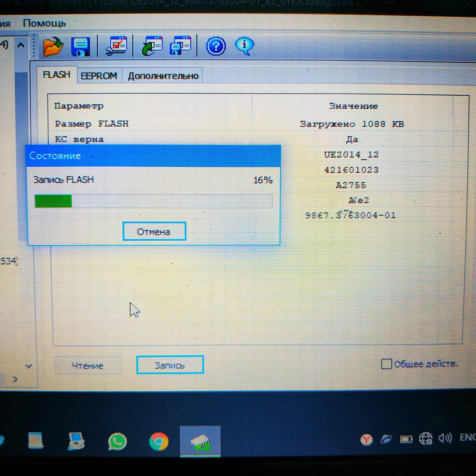This screenshot has height=476, width=476.
Task: Click the green Запись FLASH progress bar
Action: tap(153, 201)
